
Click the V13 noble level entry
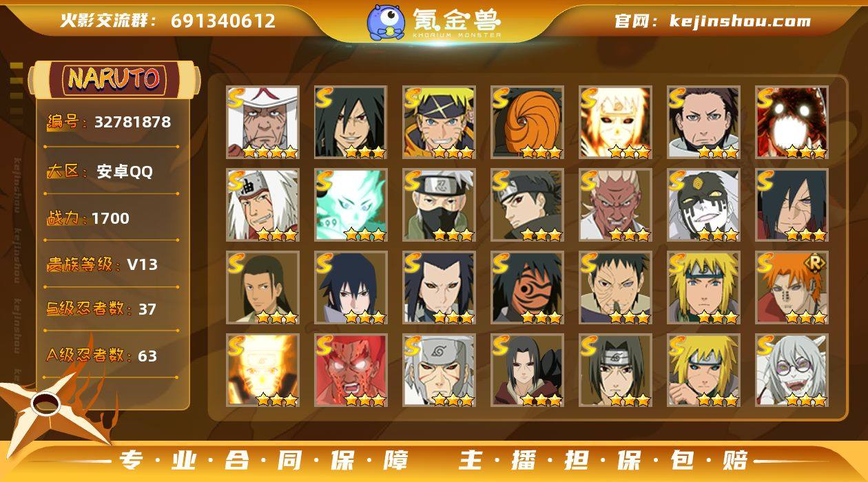pyautogui.click(x=103, y=264)
